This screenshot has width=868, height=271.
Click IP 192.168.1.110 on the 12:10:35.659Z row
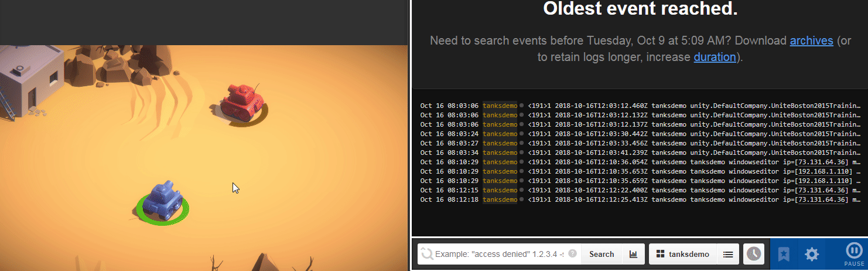coord(823,181)
